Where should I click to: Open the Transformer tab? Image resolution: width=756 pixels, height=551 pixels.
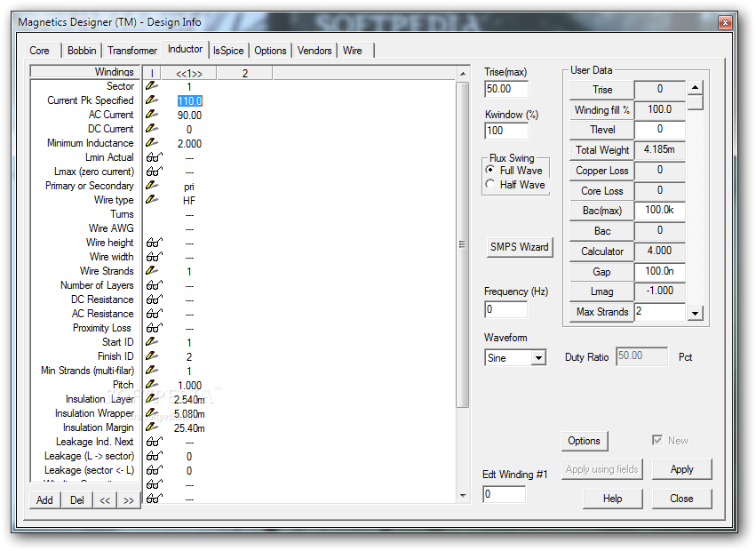click(x=132, y=51)
